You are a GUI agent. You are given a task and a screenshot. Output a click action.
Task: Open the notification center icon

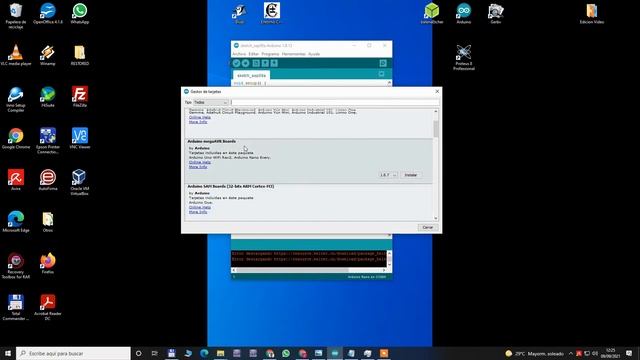click(629, 353)
